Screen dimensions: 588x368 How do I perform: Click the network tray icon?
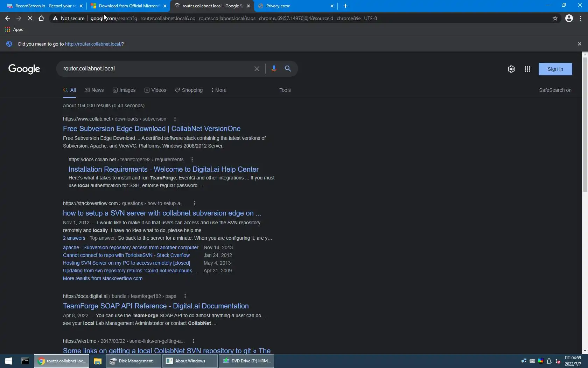524,361
